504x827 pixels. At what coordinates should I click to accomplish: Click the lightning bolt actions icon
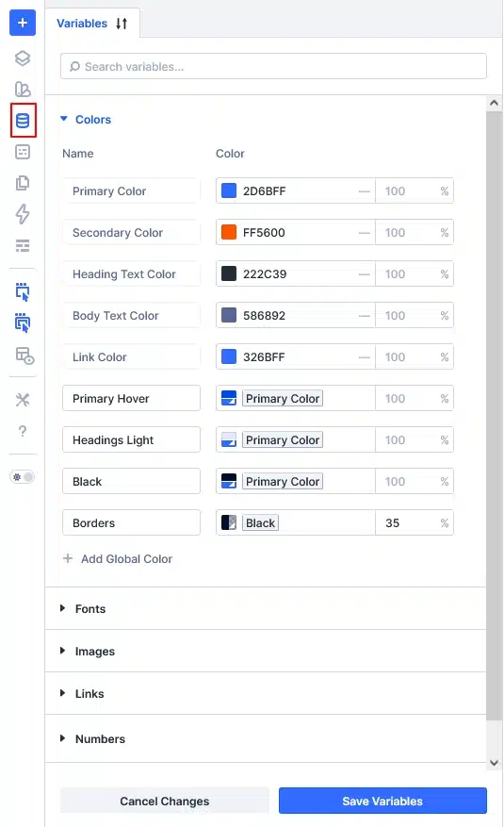pos(23,214)
